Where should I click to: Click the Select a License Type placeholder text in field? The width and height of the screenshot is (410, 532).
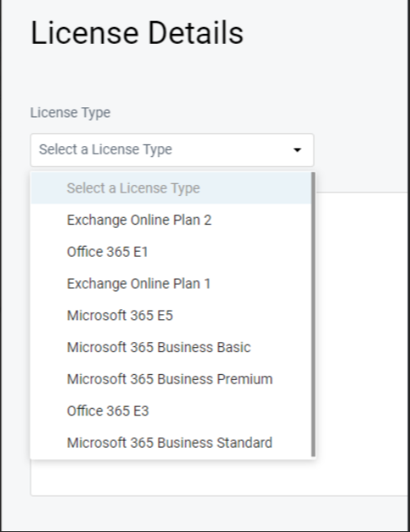(105, 149)
